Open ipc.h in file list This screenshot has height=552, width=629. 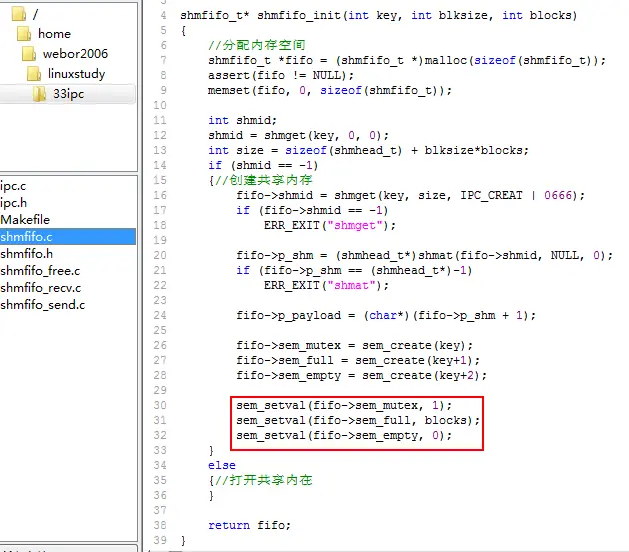click(x=14, y=203)
